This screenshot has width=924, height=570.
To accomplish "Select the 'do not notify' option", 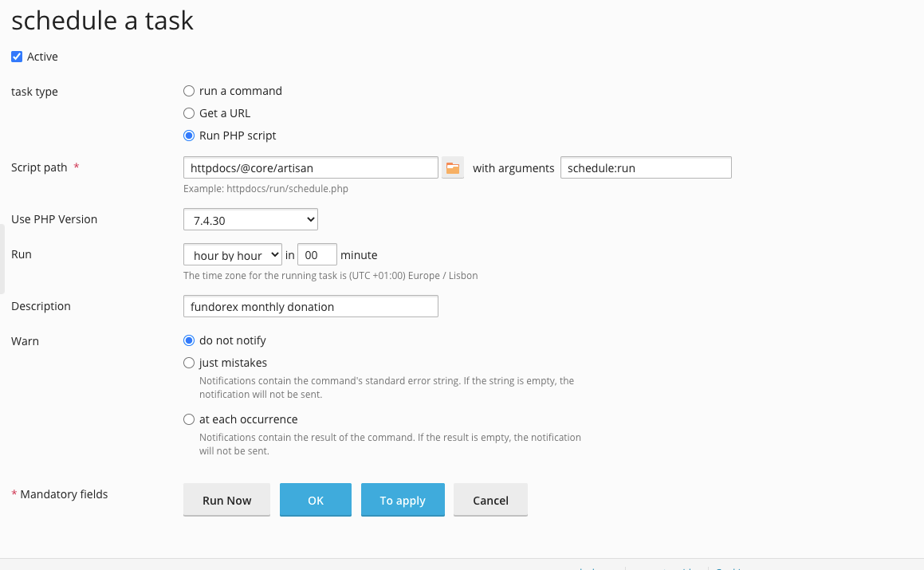I will (x=188, y=340).
